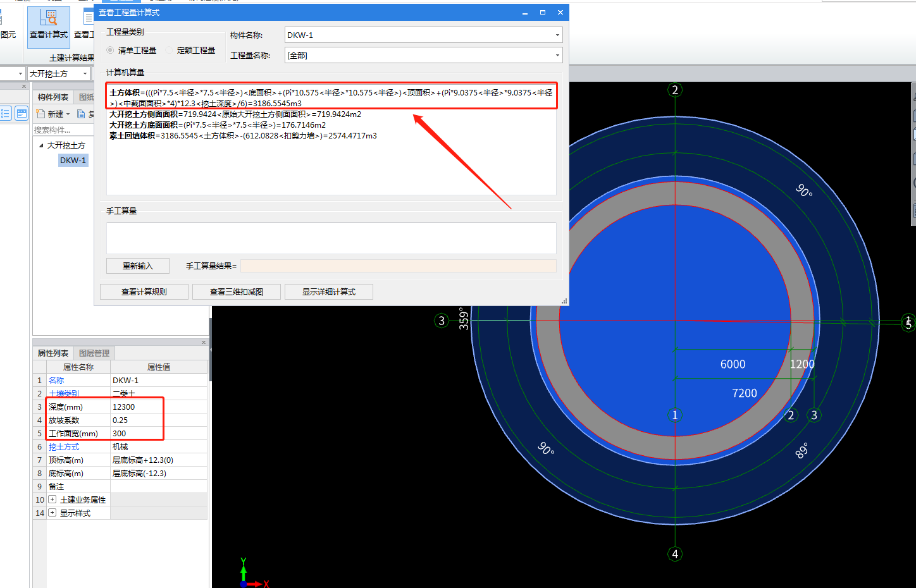Click the copy document icon next to 新建

tap(81, 114)
